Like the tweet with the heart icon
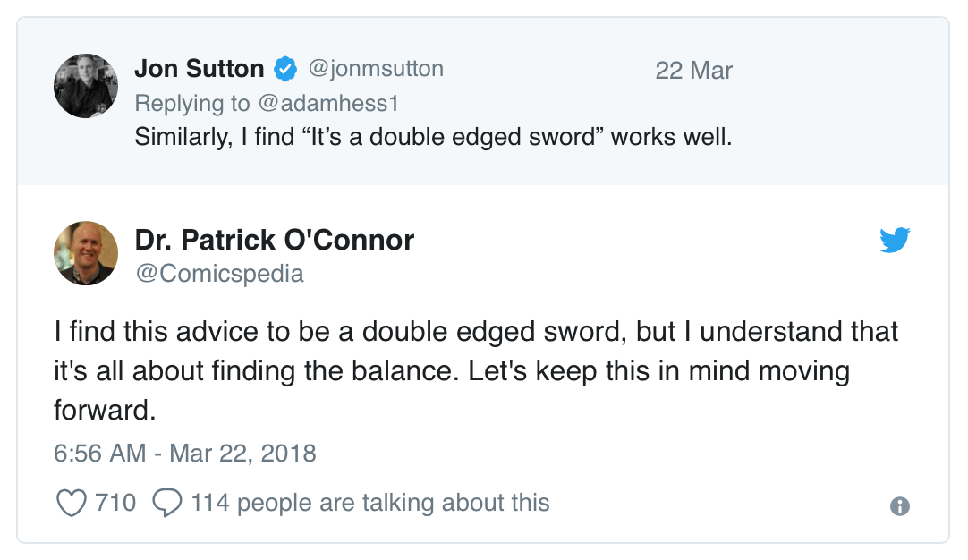This screenshot has width=968, height=560. [71, 503]
